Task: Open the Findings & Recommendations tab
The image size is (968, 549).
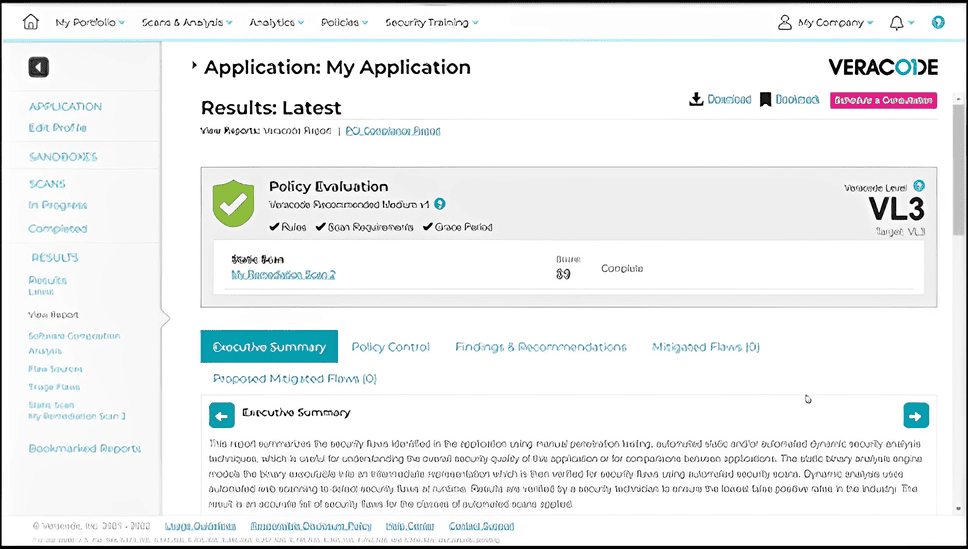Action: click(x=540, y=347)
